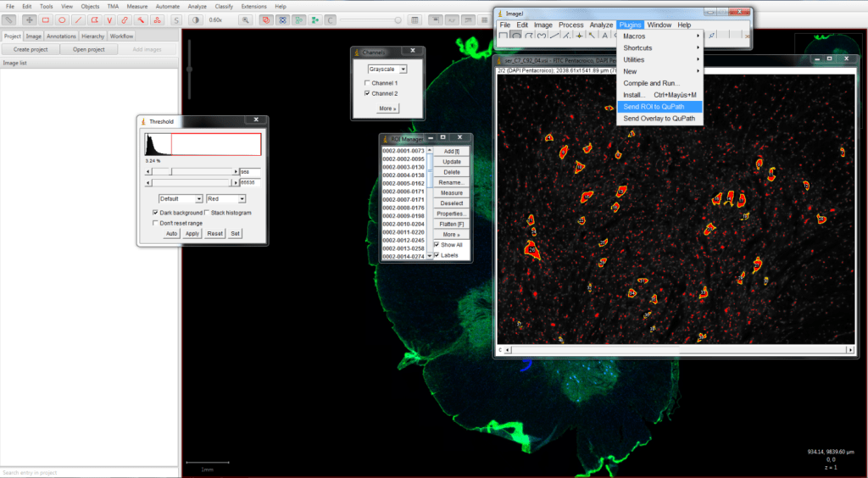Image resolution: width=868 pixels, height=478 pixels.
Task: Choose the QuPath line drawing tool
Action: coord(78,19)
